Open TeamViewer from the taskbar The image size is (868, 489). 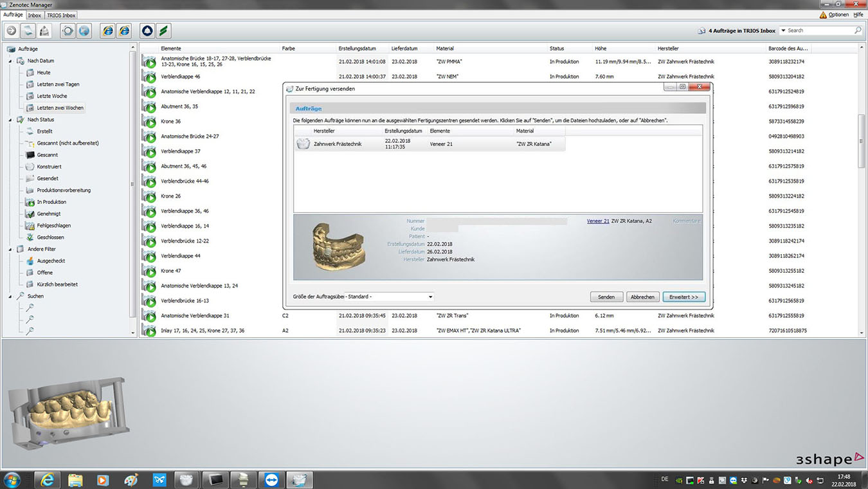point(272,480)
